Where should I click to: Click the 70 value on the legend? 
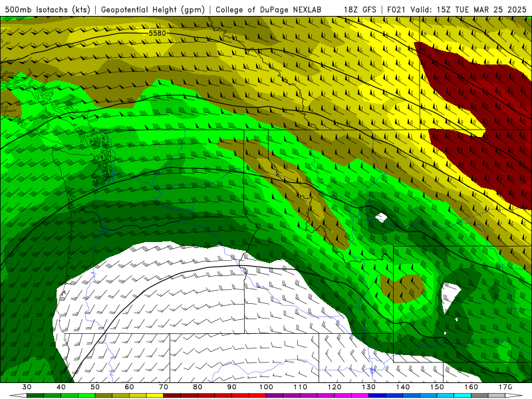[164, 387]
